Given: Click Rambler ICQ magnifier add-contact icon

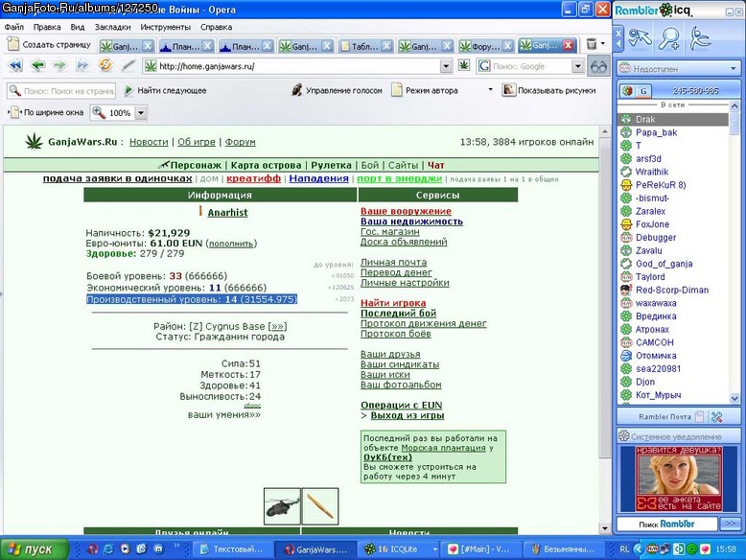Looking at the screenshot, I should pos(668,39).
